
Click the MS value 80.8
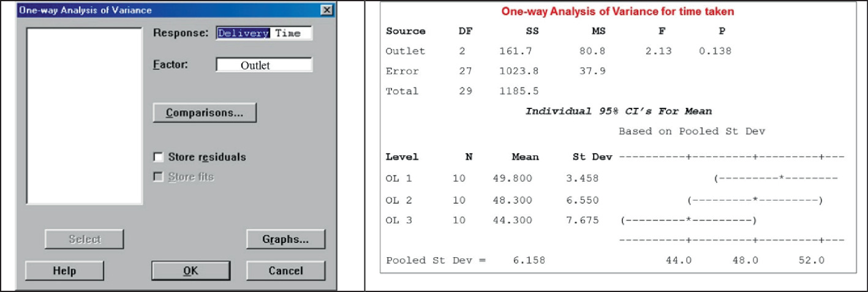[592, 51]
